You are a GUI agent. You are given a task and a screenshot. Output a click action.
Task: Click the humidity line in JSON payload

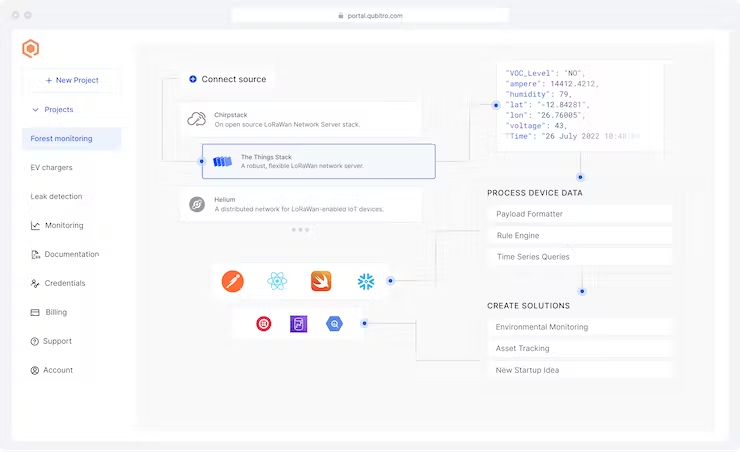538,94
